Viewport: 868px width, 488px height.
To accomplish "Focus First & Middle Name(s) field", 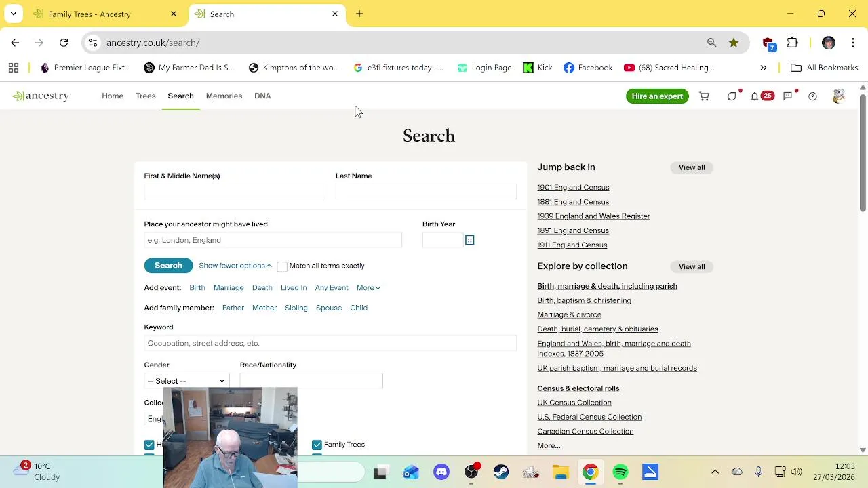I will click(235, 192).
